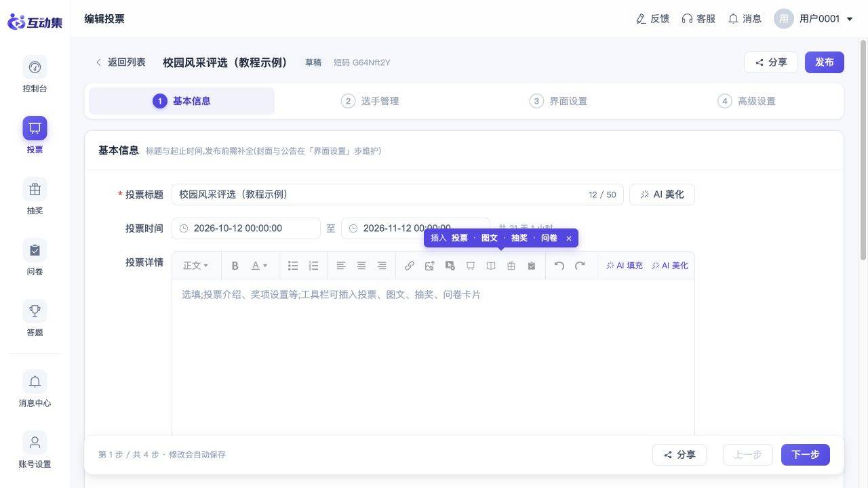Click the 投票标题 input field
868x488 pixels.
(x=397, y=195)
